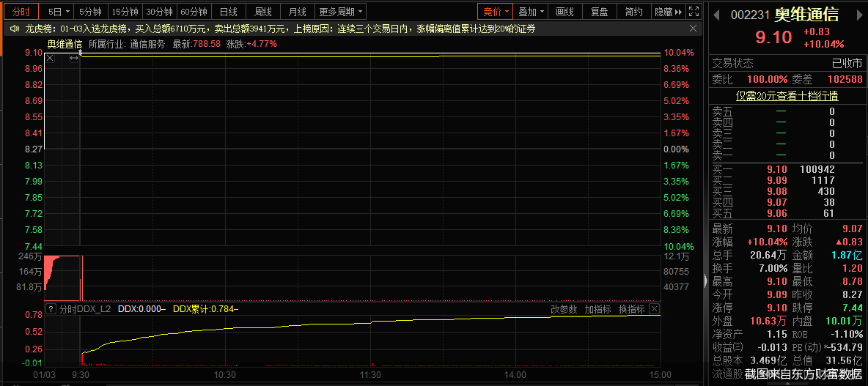
Task: Switch to the 日线 daily chart tab
Action: pyautogui.click(x=229, y=12)
